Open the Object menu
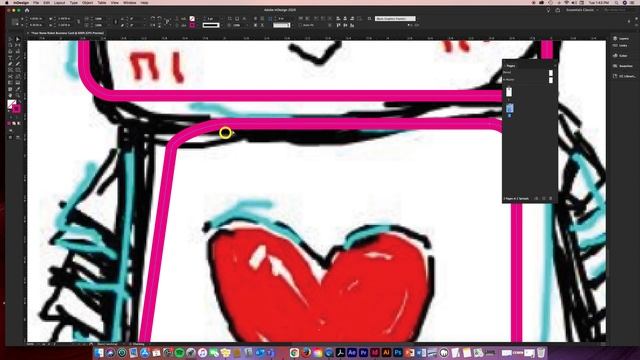 [87, 2]
